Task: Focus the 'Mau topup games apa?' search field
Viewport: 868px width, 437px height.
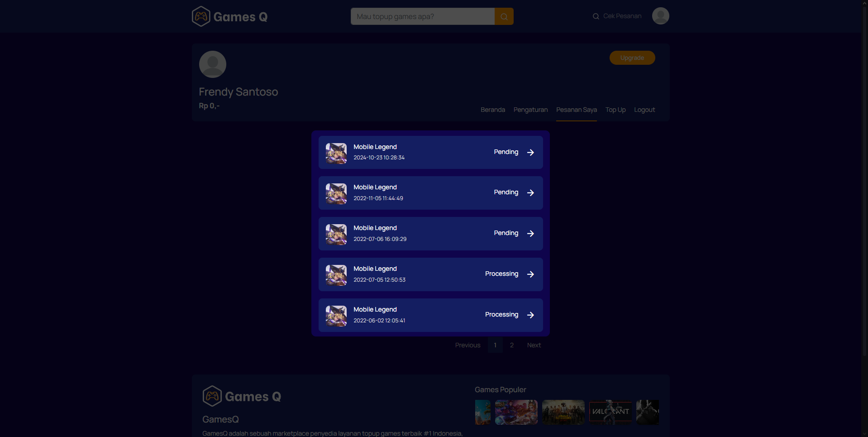Action: [x=423, y=16]
